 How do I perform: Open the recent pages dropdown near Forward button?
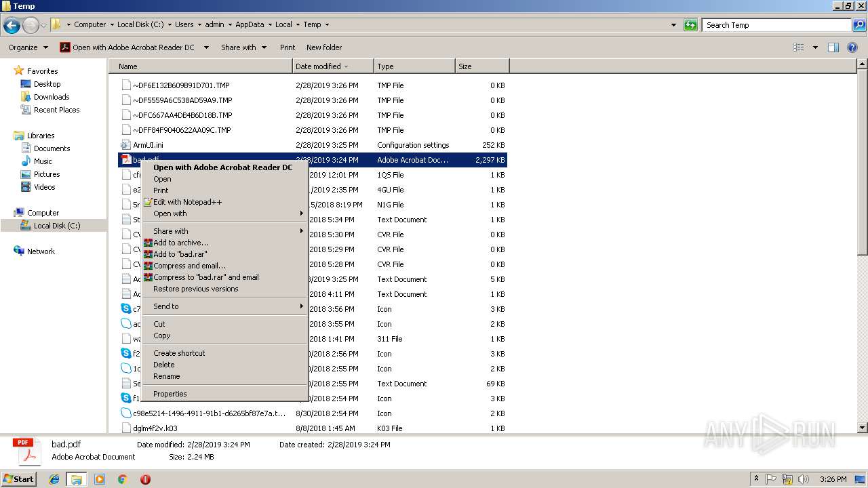pyautogui.click(x=44, y=26)
